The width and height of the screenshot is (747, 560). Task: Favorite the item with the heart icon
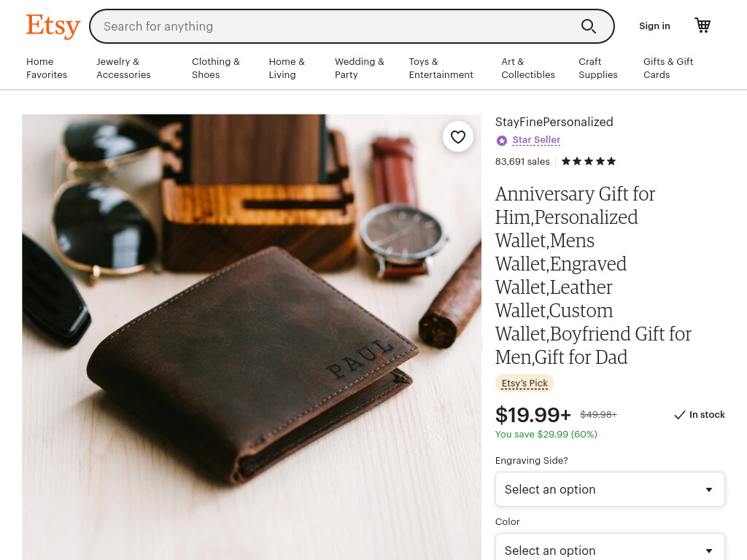[x=458, y=137]
